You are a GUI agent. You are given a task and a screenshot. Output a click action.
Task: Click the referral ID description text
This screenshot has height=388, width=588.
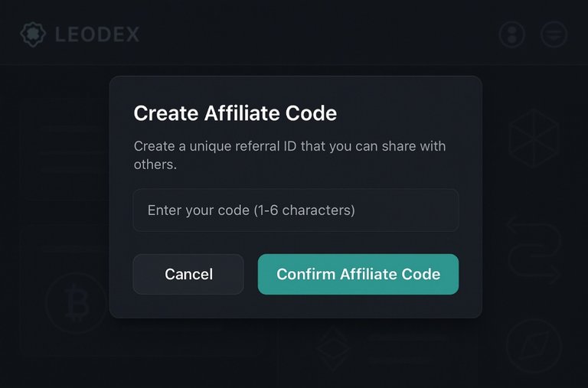(289, 155)
